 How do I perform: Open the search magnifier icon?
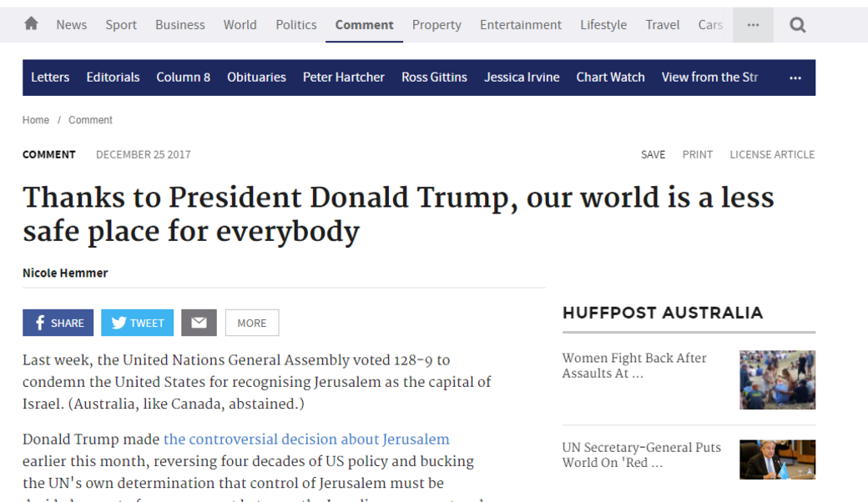click(797, 24)
